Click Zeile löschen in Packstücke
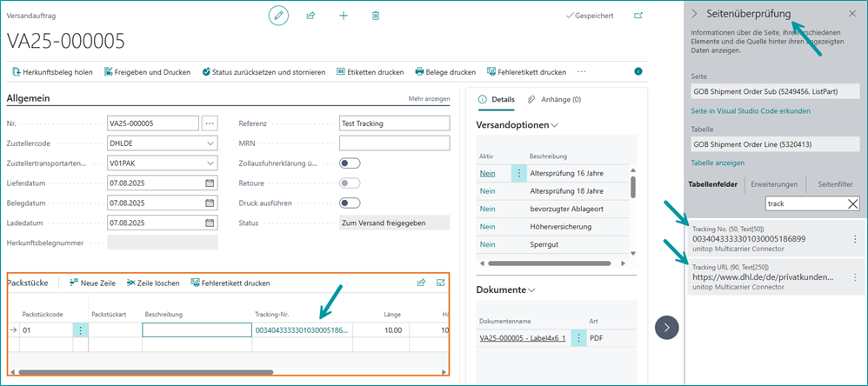The width and height of the screenshot is (868, 386). click(153, 283)
